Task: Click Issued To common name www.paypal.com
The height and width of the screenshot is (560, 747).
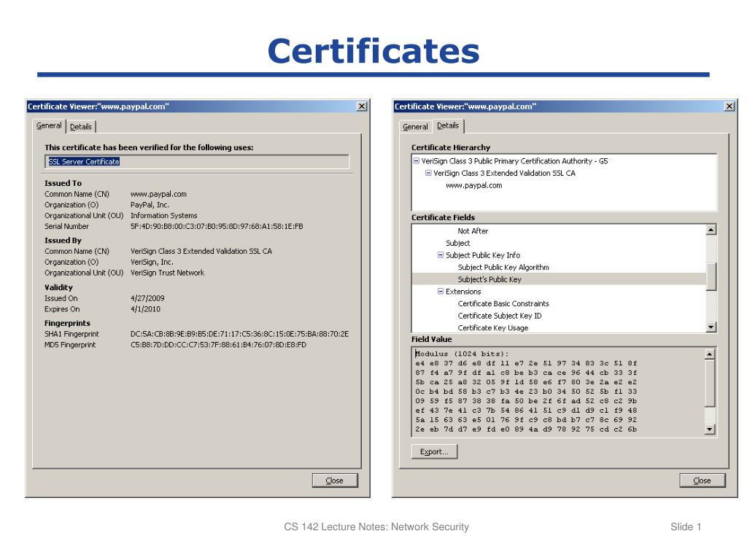Action: coord(158,194)
